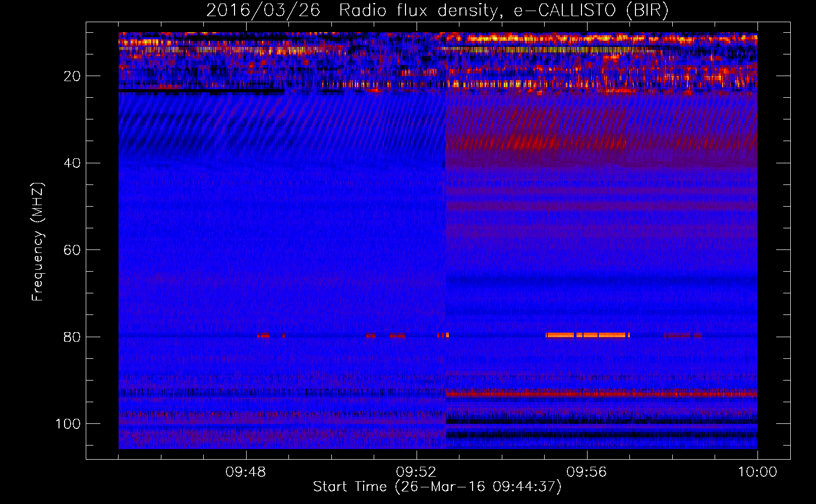
Task: Click the 100 MHz frequency tick label
Action: (x=68, y=424)
